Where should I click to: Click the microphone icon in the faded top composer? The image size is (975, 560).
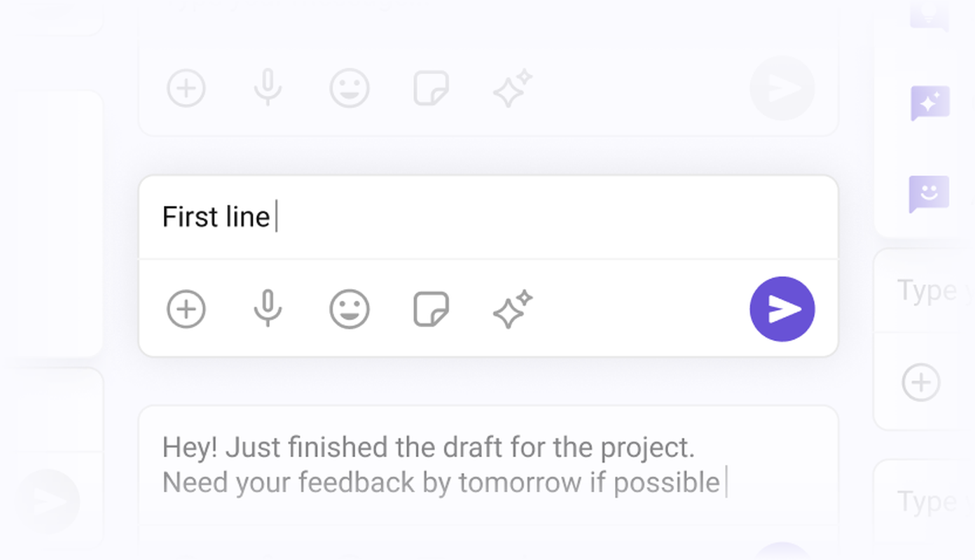click(x=268, y=89)
